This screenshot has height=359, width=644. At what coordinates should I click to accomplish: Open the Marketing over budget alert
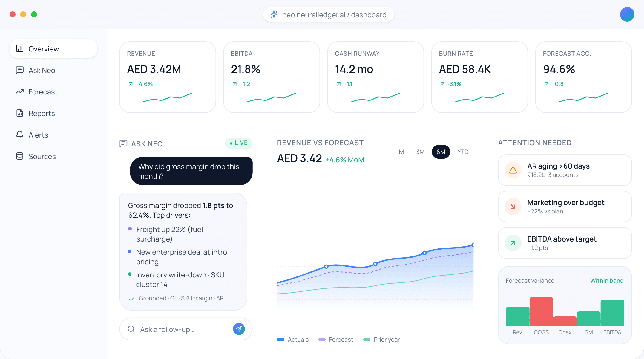(x=565, y=207)
